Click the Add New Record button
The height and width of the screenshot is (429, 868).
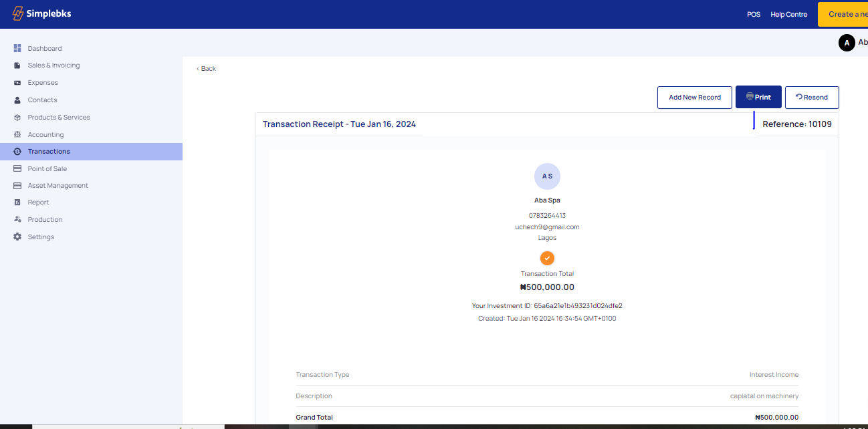point(695,98)
